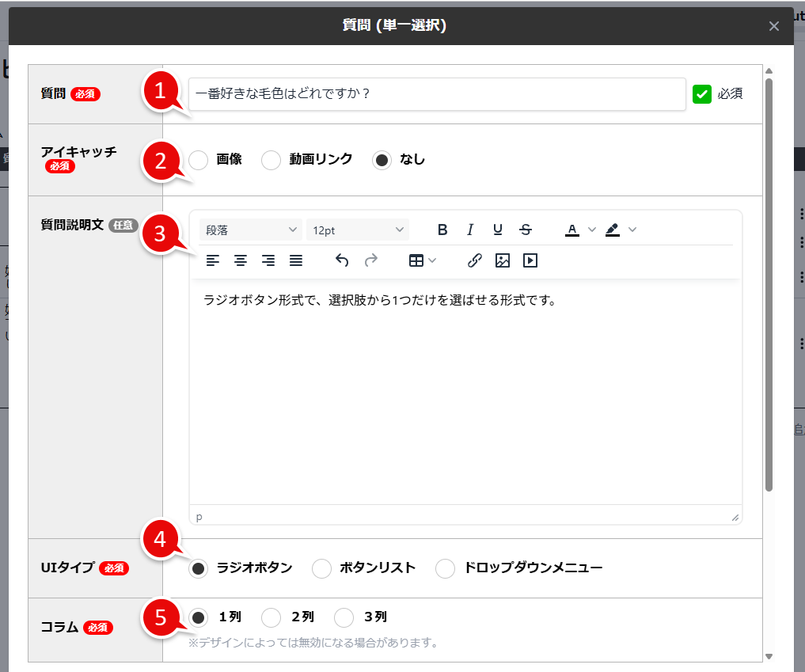Apply strikethrough formatting
The image size is (805, 672).
coord(525,230)
